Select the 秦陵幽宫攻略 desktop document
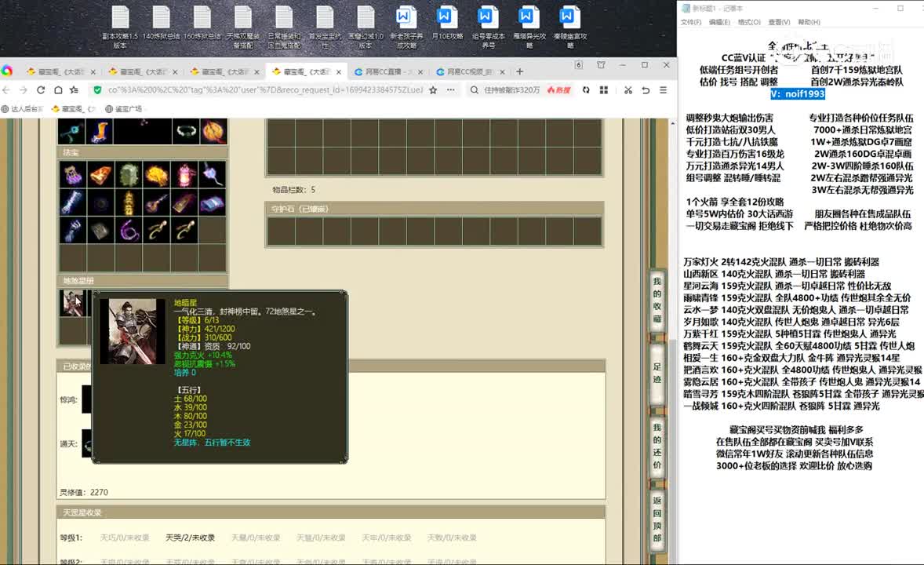The image size is (924, 565). click(x=569, y=27)
